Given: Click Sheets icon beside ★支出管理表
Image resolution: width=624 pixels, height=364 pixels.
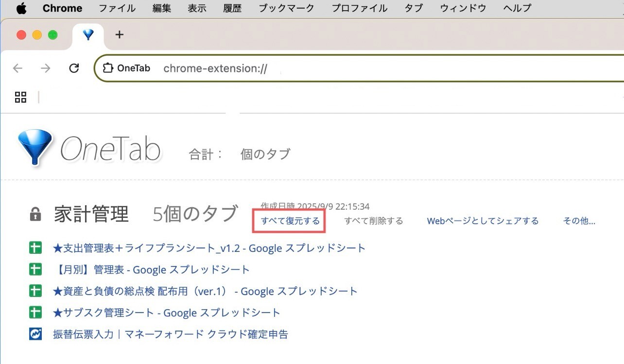Looking at the screenshot, I should coord(35,248).
